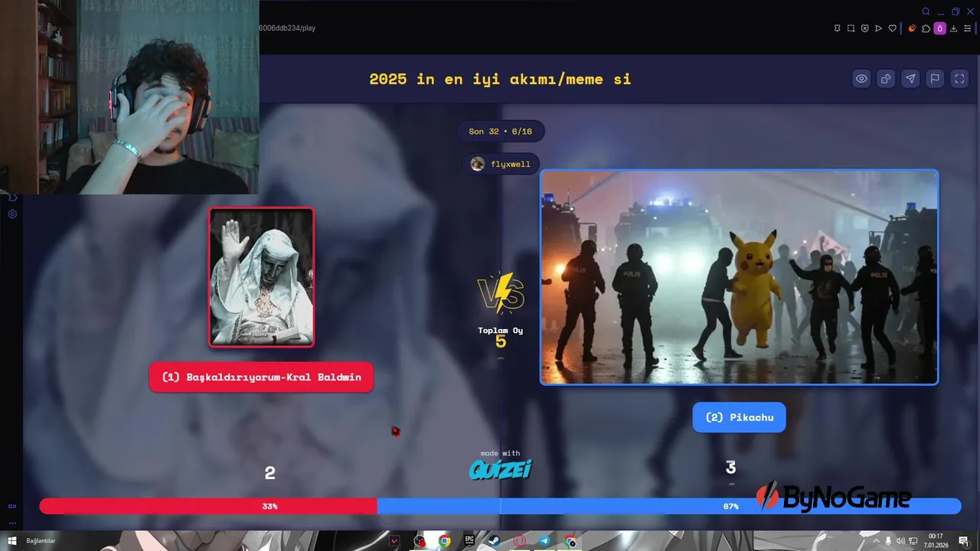The width and height of the screenshot is (980, 551).
Task: Open sidebar three-dots more menu
Action: [x=12, y=523]
